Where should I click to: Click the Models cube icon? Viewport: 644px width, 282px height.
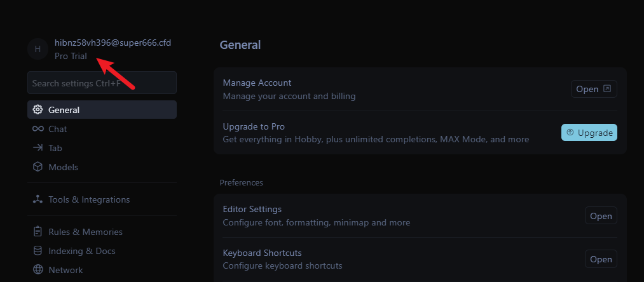[38, 167]
